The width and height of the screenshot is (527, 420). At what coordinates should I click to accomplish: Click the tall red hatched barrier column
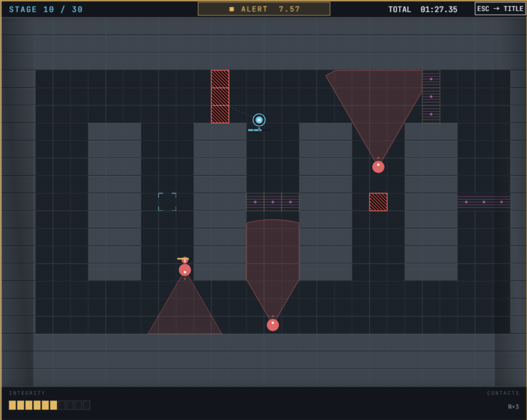coord(220,97)
